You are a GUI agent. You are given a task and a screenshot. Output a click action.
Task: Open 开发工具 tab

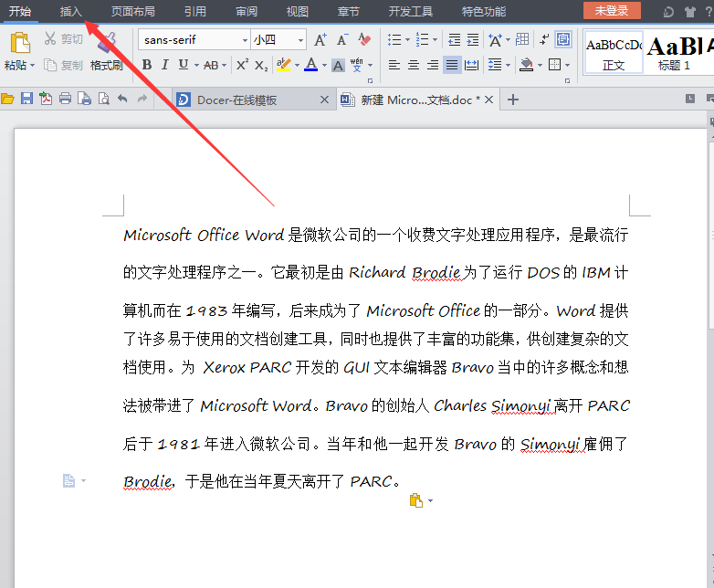[410, 11]
